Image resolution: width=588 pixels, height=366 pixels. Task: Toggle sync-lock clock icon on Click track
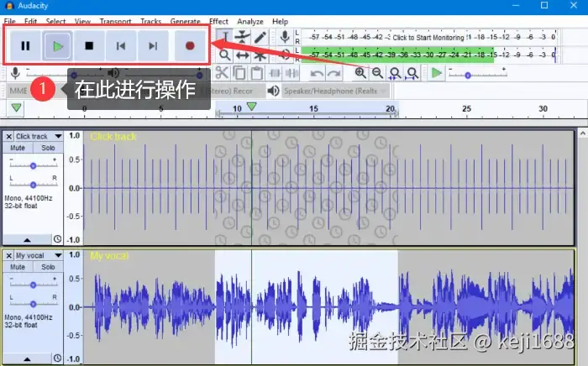coord(57,238)
